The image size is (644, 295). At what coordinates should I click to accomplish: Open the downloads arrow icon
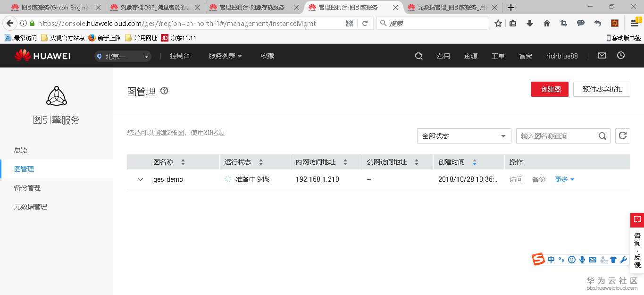(530, 23)
